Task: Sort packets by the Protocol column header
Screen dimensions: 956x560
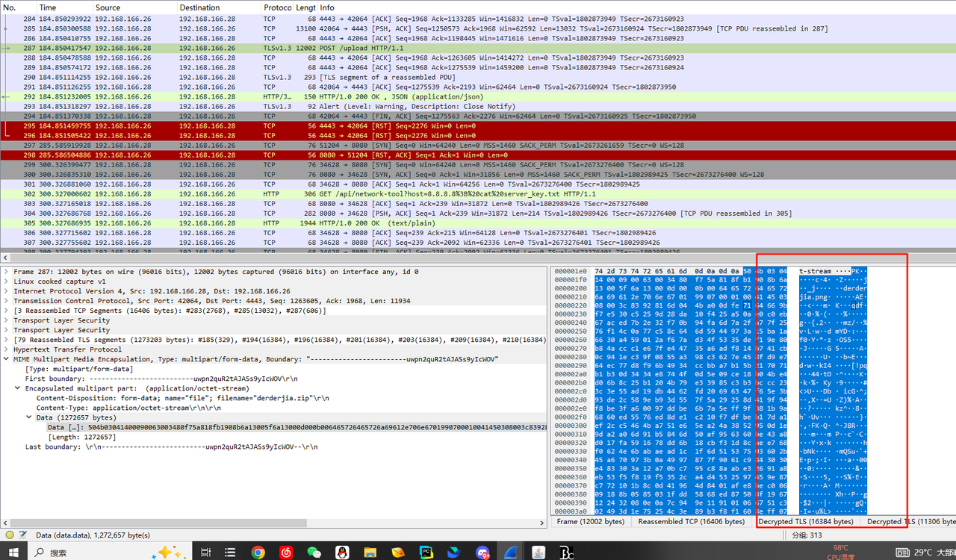Action: coord(277,7)
